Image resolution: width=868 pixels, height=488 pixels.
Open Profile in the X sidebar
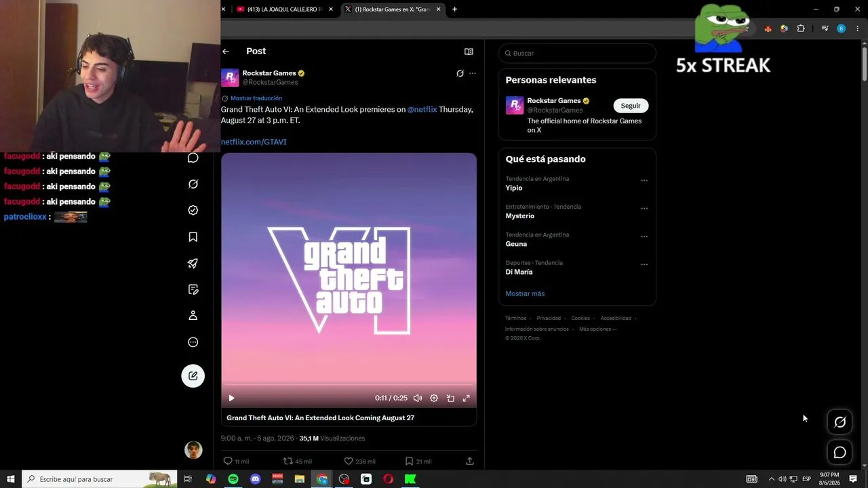[193, 316]
